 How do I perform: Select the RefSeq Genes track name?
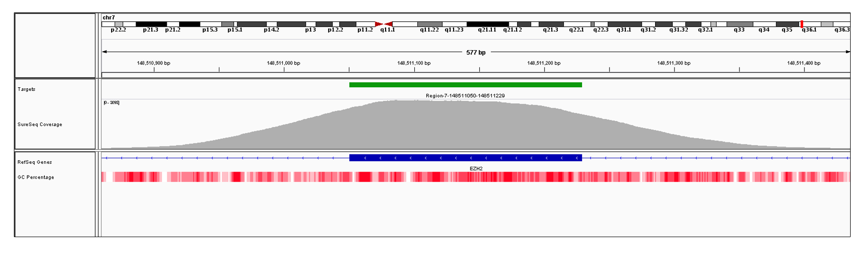(35, 162)
